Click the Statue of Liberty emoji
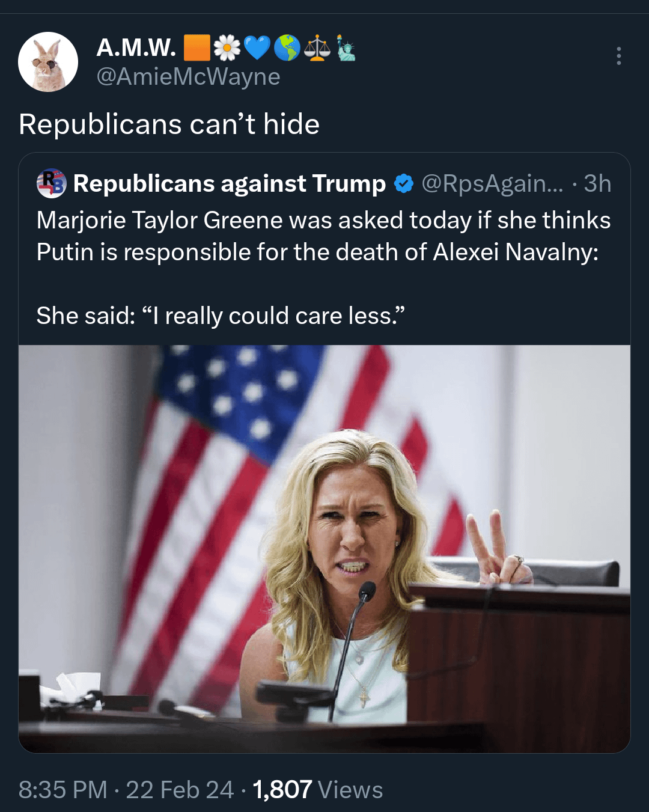 346,48
